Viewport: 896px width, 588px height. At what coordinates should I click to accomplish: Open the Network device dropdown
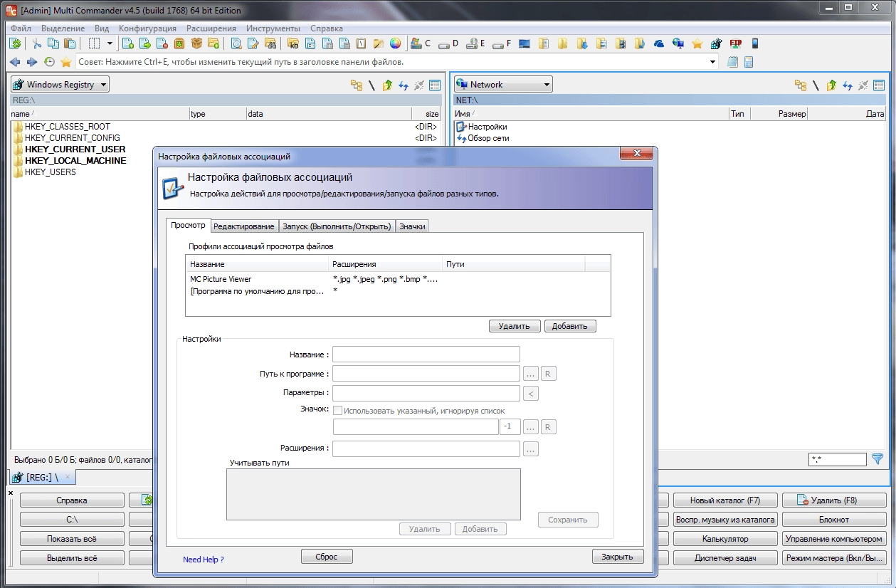pyautogui.click(x=503, y=85)
